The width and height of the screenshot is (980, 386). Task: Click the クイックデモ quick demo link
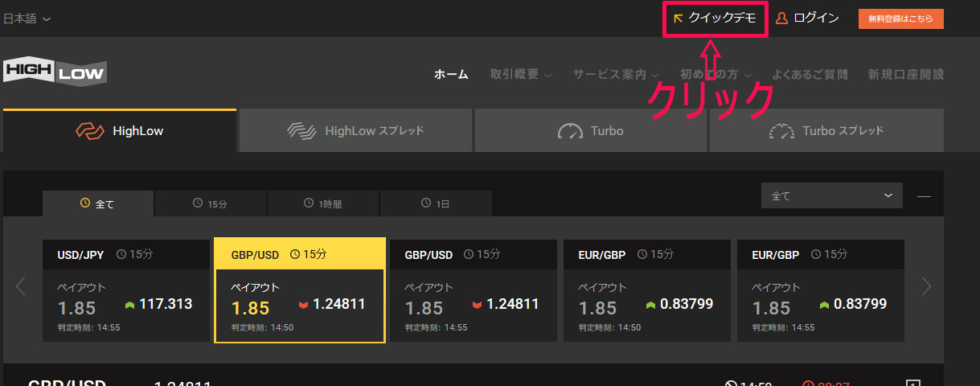tap(715, 18)
